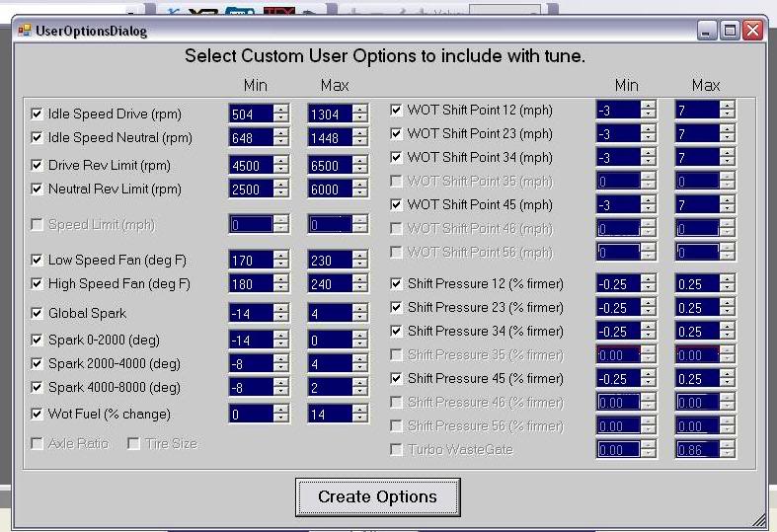777x532 pixels.
Task: Click Drive Rev Limit Min field 4500
Action: pyautogui.click(x=251, y=166)
